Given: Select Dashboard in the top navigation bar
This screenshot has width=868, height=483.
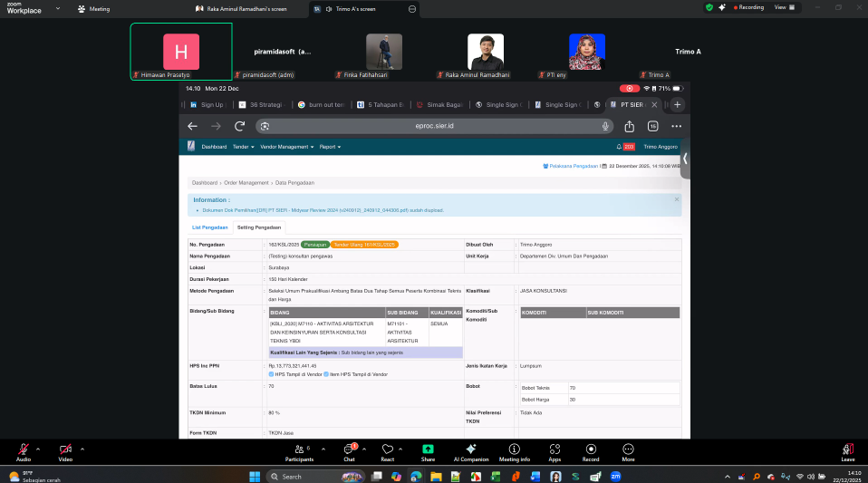Looking at the screenshot, I should click(214, 146).
